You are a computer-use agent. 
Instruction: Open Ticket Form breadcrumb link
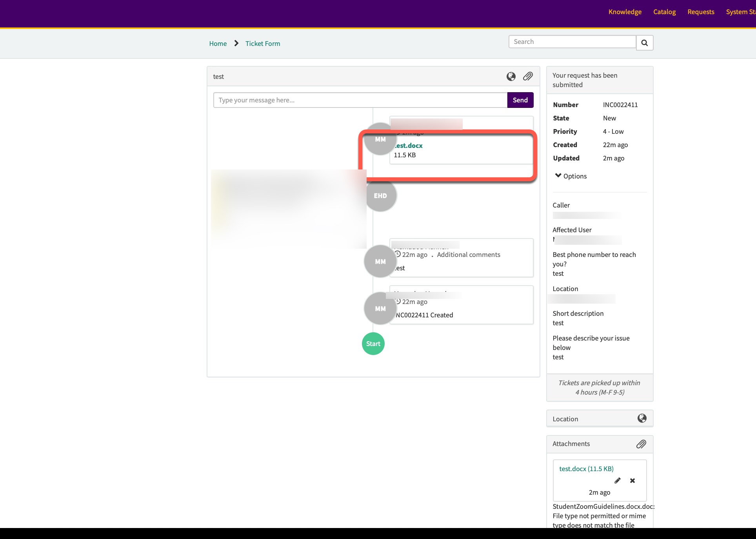(262, 44)
